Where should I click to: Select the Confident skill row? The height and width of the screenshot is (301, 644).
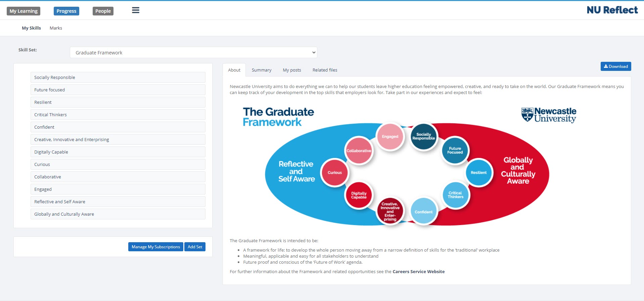coord(118,127)
